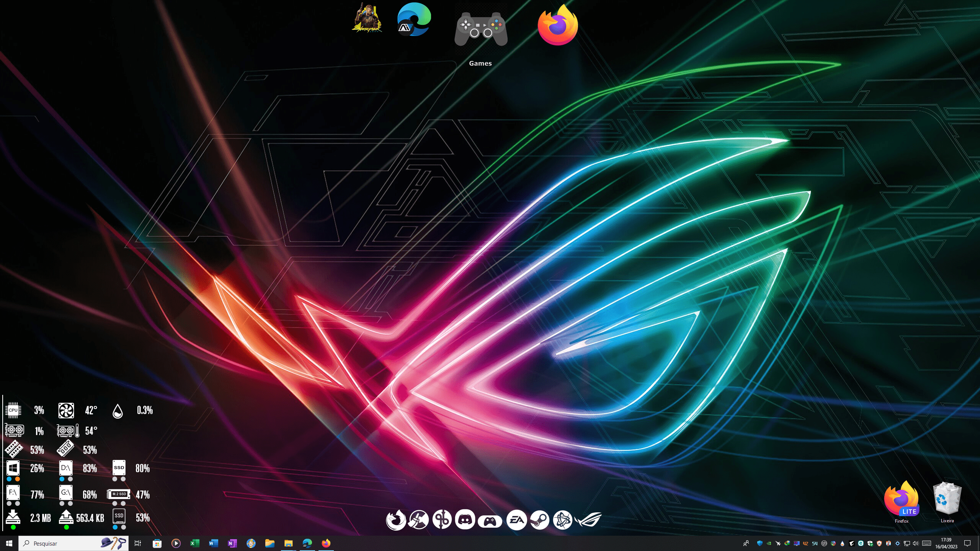This screenshot has height=551, width=980.
Task: Open Word from the taskbar
Action: tap(213, 543)
